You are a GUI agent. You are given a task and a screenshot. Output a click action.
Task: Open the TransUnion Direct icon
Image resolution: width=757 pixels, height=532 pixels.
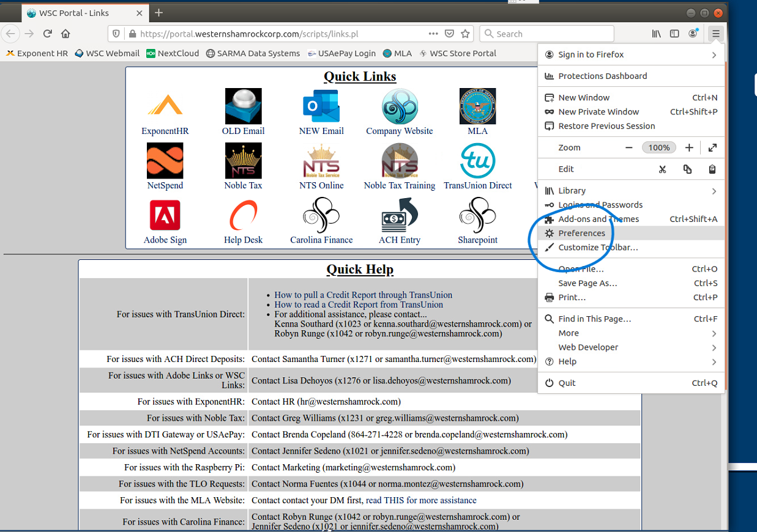click(478, 161)
